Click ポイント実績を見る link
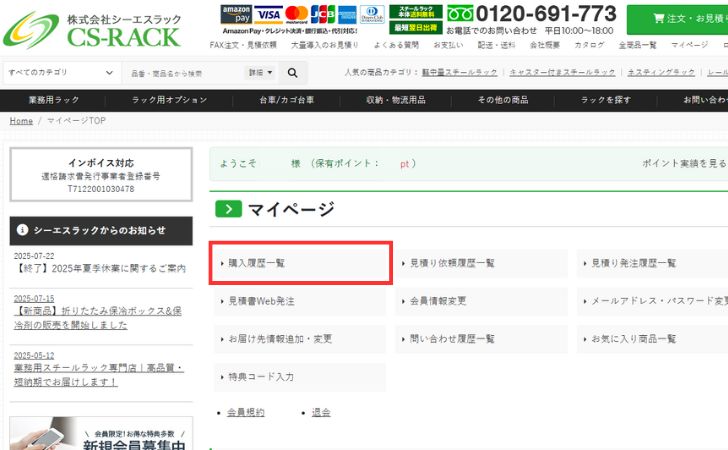Image resolution: width=728 pixels, height=450 pixels. point(684,163)
